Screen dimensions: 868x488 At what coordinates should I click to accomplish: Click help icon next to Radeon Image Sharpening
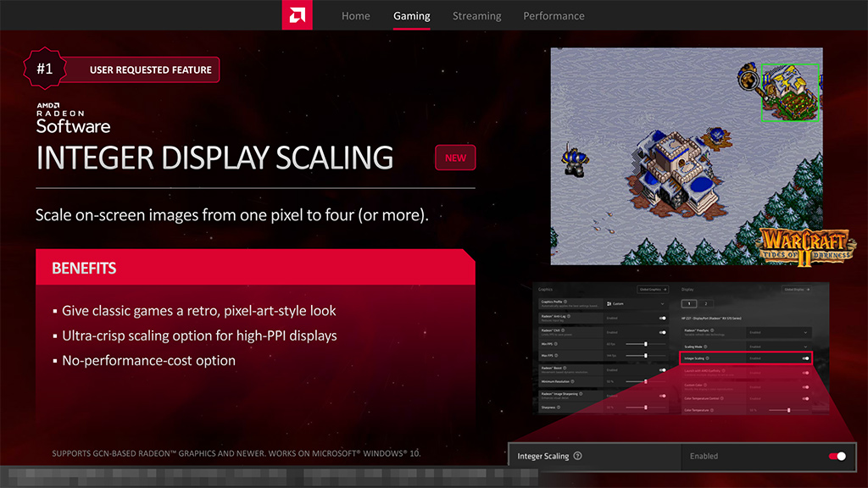pyautogui.click(x=581, y=394)
